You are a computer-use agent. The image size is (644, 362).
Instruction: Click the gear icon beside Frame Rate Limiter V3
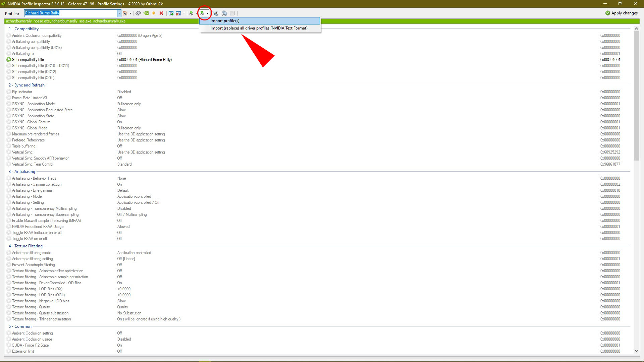pos(9,98)
